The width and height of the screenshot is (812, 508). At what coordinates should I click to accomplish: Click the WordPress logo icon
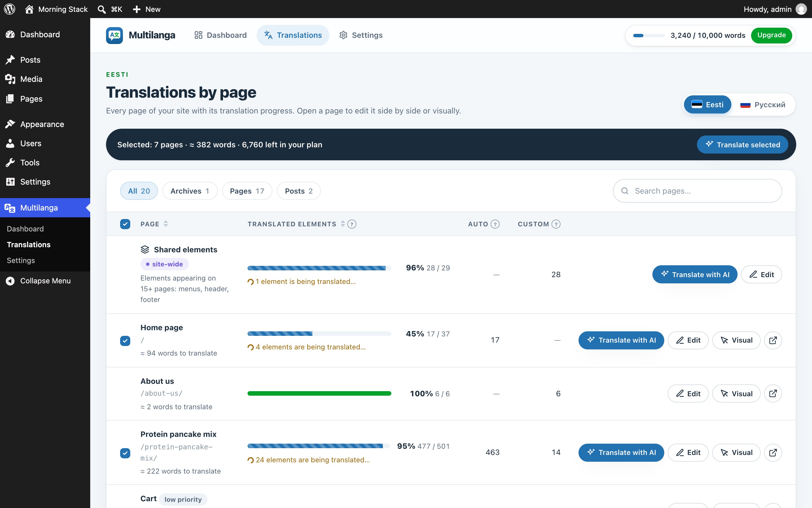tap(10, 9)
